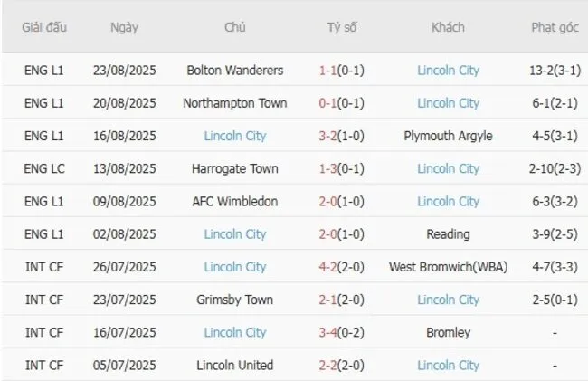Select Reading in the away column
The width and height of the screenshot is (588, 381).
coord(448,234)
